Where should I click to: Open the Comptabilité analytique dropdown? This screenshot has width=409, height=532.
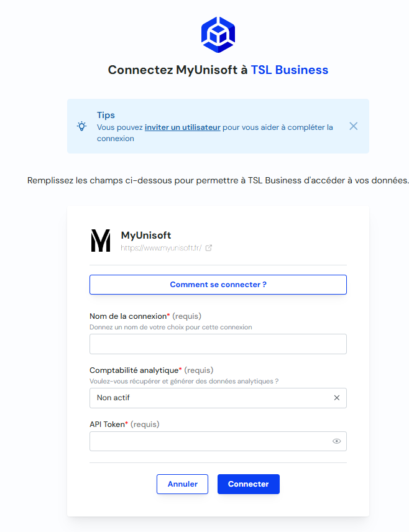(x=211, y=398)
